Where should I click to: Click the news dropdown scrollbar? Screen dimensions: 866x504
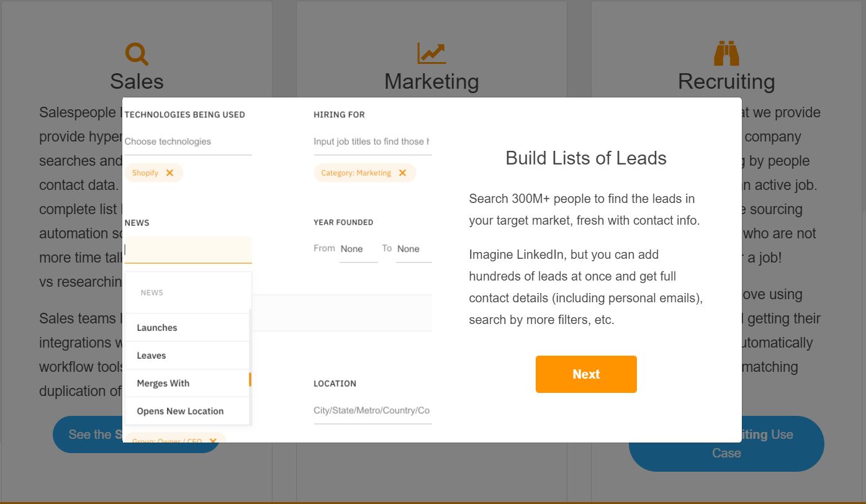[x=250, y=379]
